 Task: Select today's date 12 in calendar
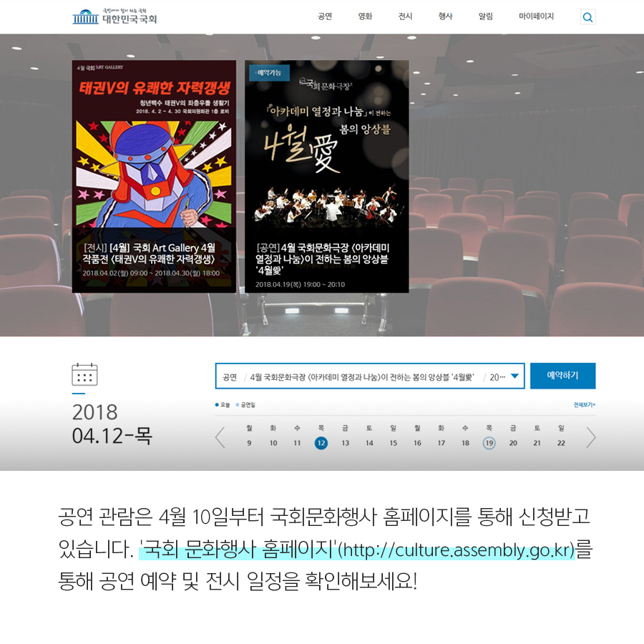pos(321,443)
